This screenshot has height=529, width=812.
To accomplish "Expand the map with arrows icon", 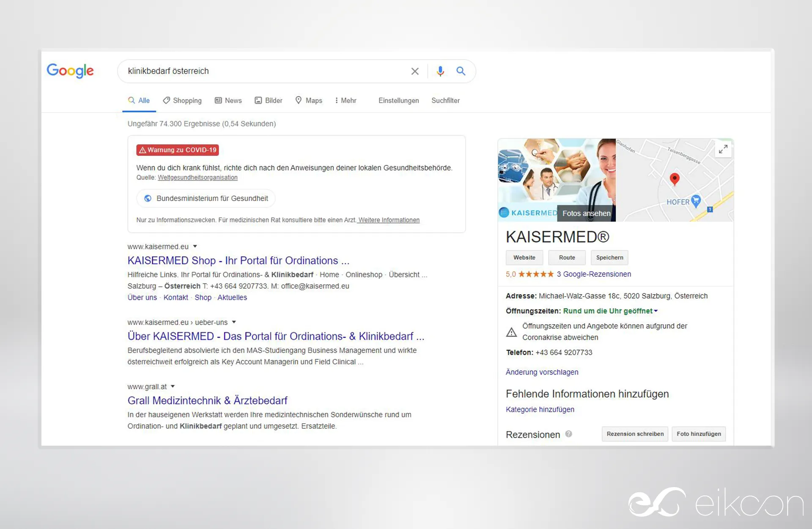I will coord(723,149).
